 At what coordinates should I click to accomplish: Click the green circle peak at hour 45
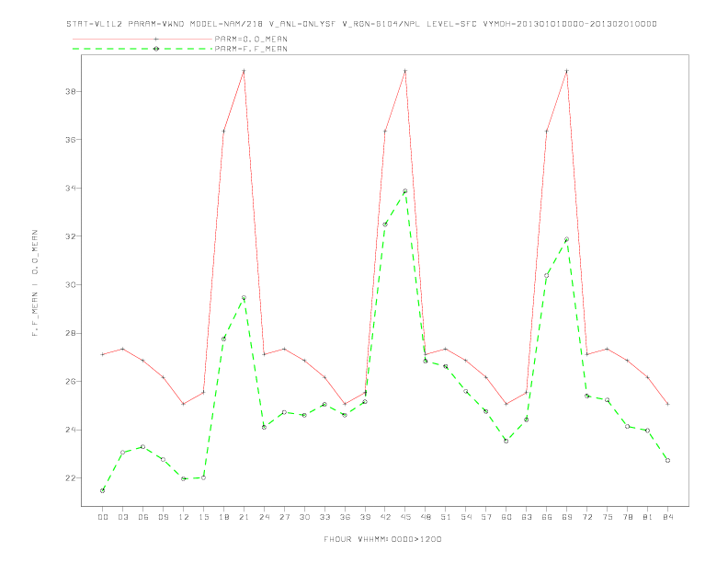tap(405, 191)
